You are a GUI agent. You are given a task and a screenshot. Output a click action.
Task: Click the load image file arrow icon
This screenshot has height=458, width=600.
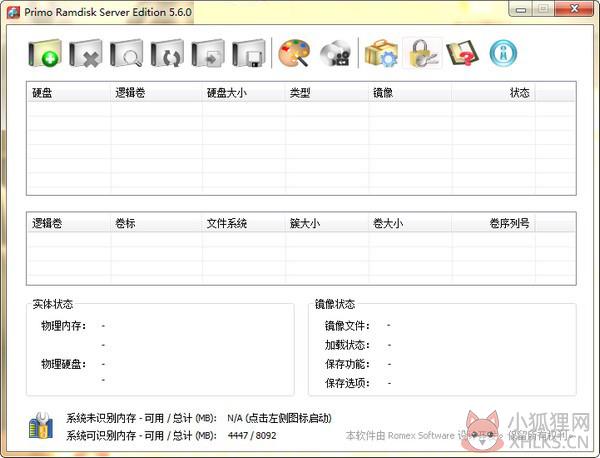pyautogui.click(x=208, y=53)
